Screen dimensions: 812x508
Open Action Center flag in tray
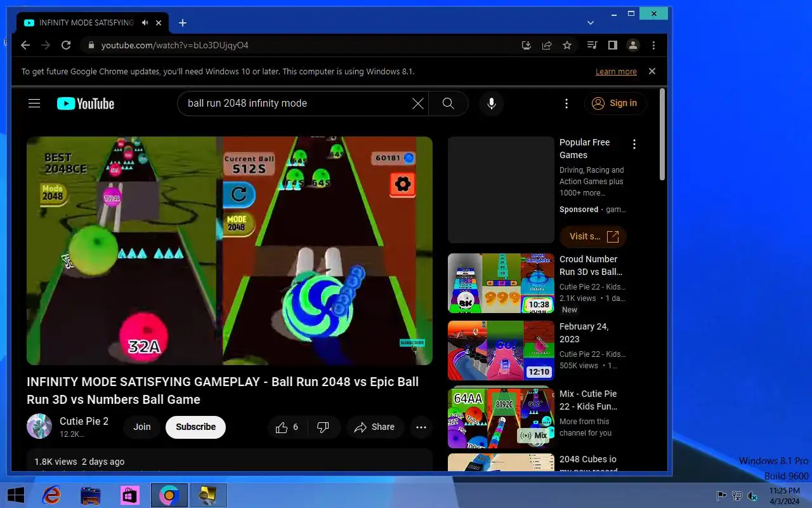pos(721,496)
